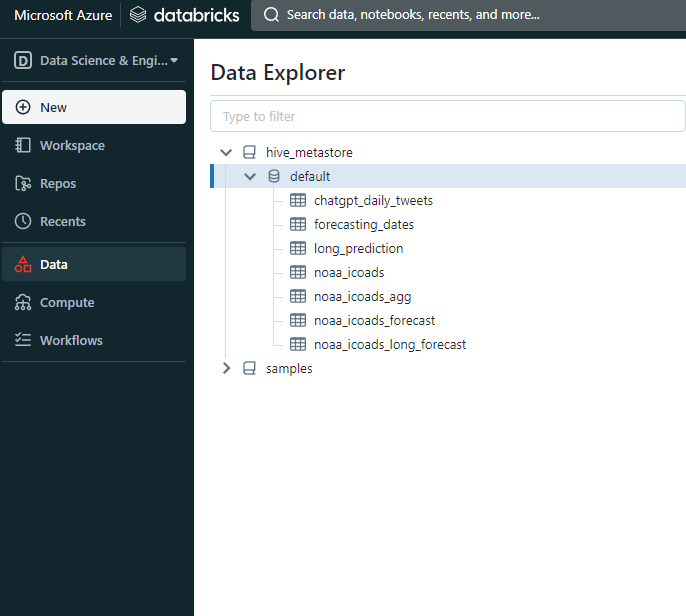Open the noaa_icoads table

[349, 273]
